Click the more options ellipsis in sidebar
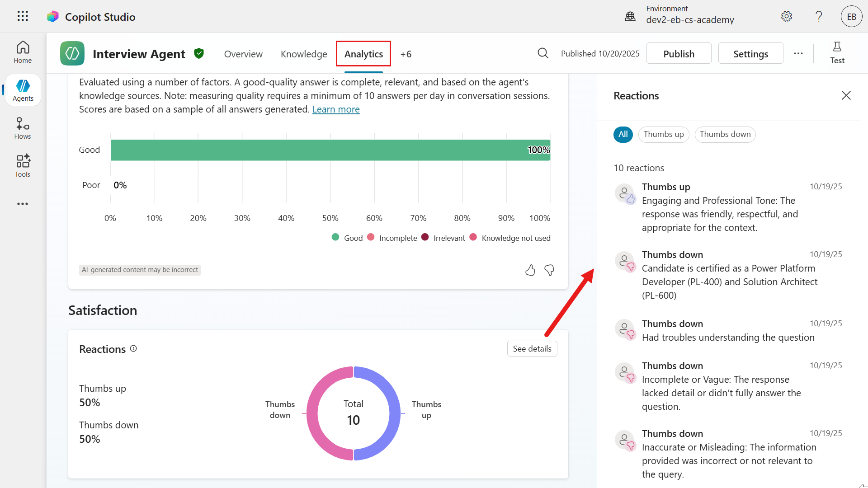 22,204
